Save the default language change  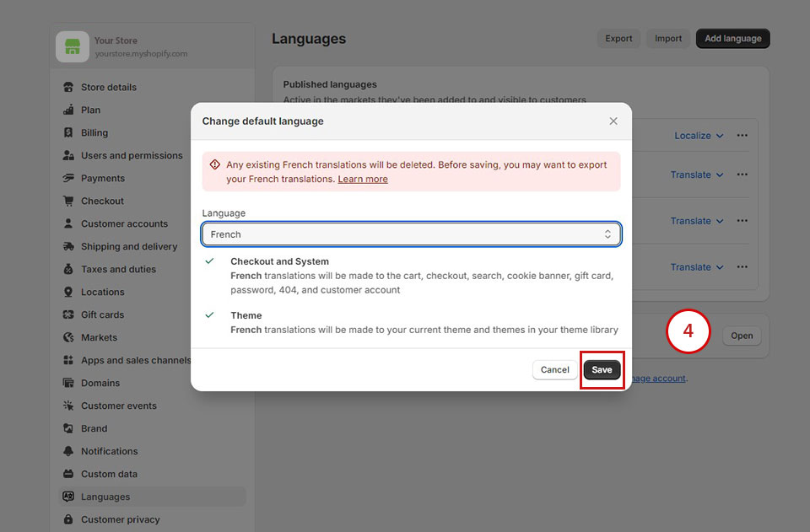tap(602, 369)
